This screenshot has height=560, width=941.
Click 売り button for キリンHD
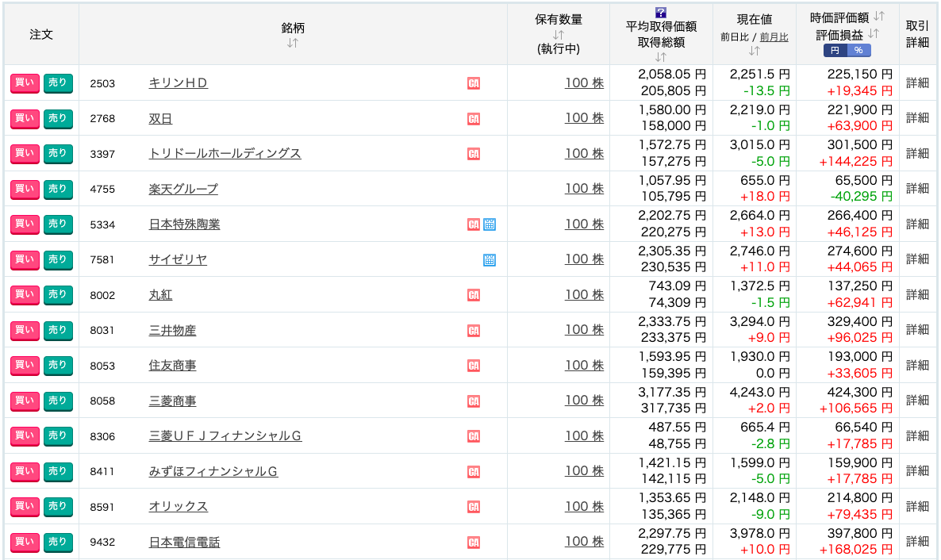58,83
